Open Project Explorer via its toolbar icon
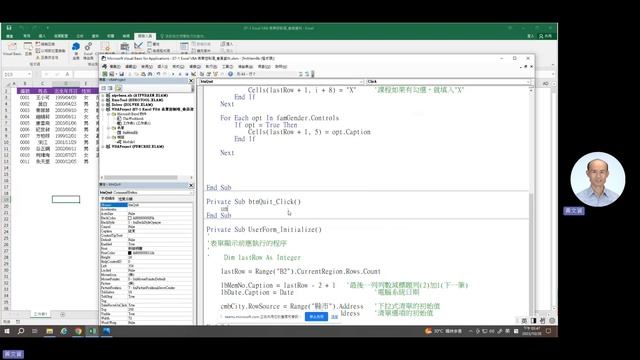The width and height of the screenshot is (640, 360). point(202,74)
